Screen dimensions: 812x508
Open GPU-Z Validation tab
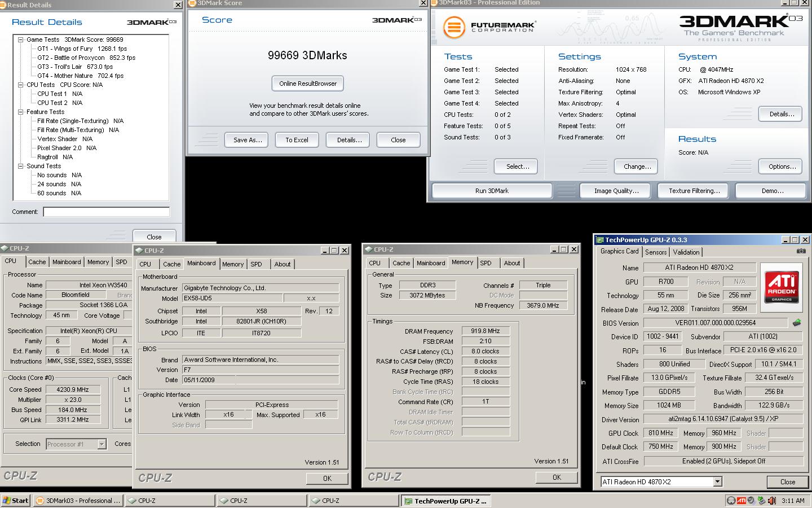click(686, 252)
